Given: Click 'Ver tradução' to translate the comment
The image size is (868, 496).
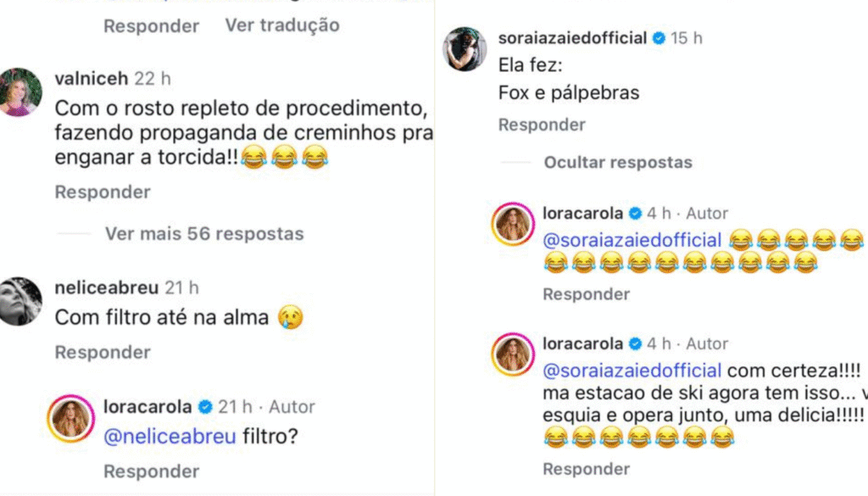Looking at the screenshot, I should [281, 25].
